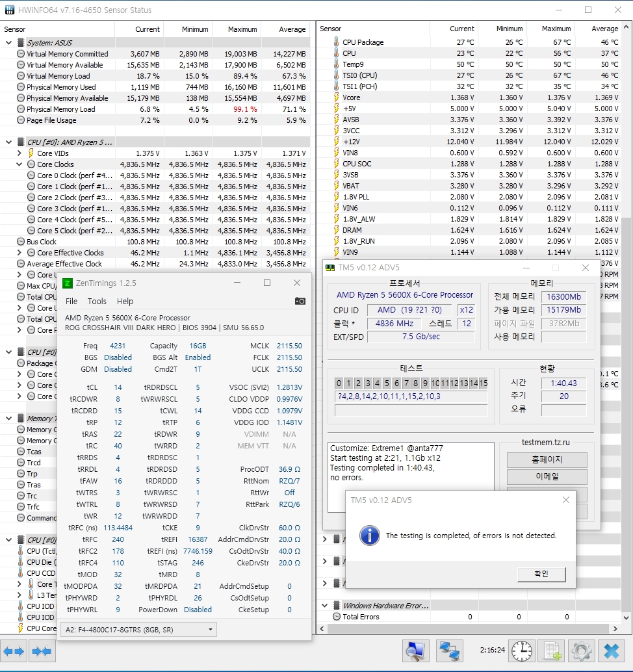This screenshot has height=672, width=633.
Task: Start logging with the sheet-plus icon
Action: coord(552,651)
